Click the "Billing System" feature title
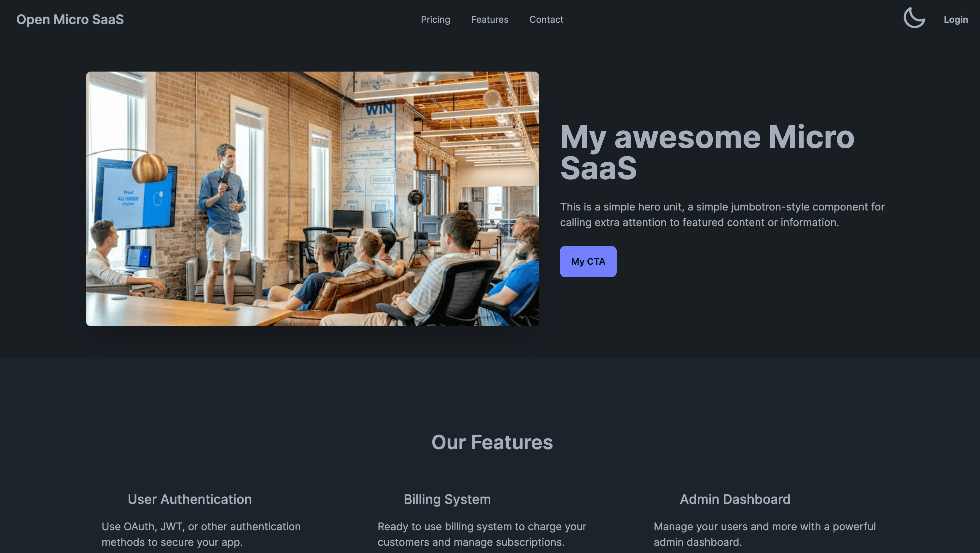This screenshot has height=553, width=980. tap(447, 499)
